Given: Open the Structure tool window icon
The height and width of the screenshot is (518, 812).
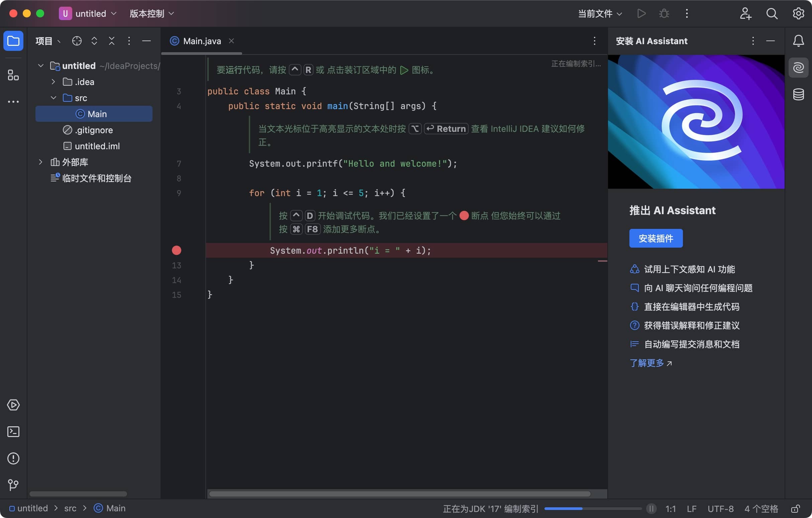Looking at the screenshot, I should pyautogui.click(x=13, y=75).
